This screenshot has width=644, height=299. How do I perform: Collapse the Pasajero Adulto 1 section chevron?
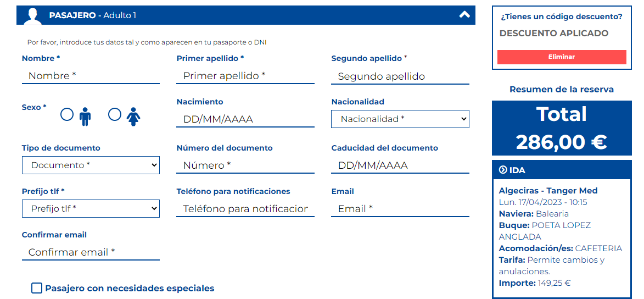click(x=464, y=15)
